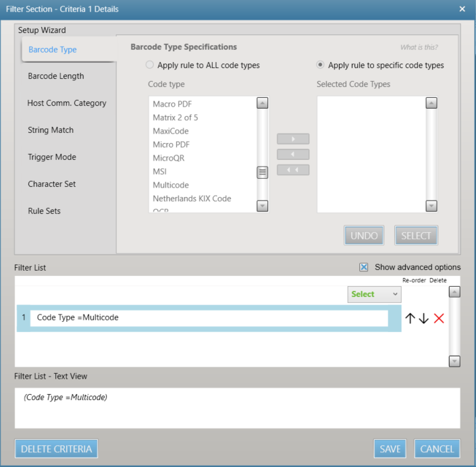
Task: Click add-to-selected right arrow button
Action: 293,139
